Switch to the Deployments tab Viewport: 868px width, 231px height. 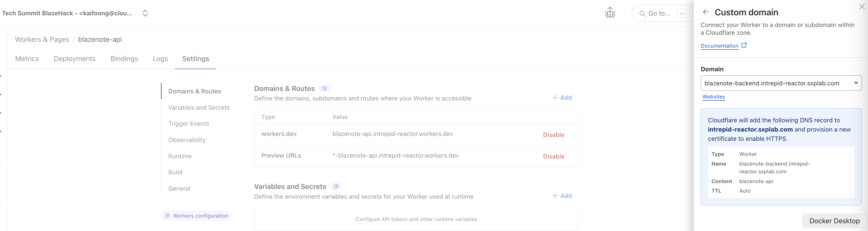[x=74, y=59]
